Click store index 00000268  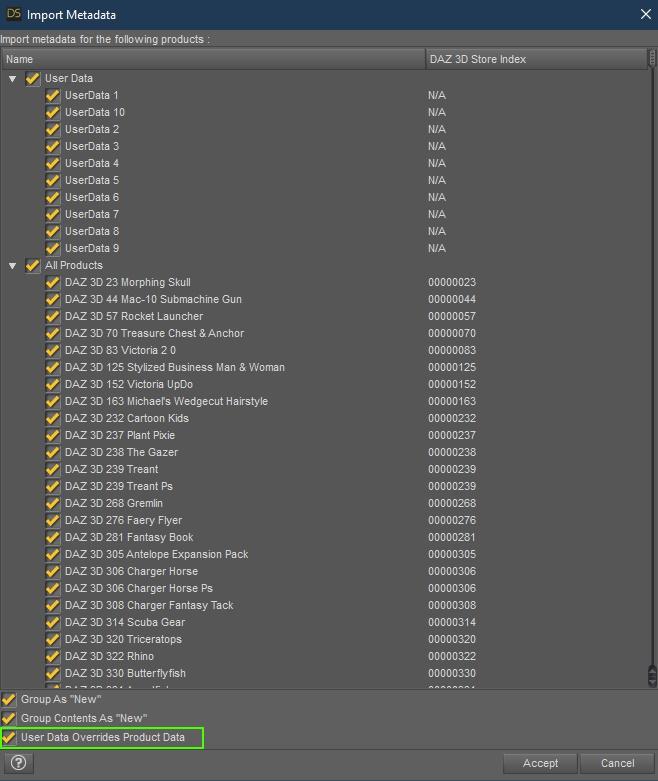pos(452,504)
